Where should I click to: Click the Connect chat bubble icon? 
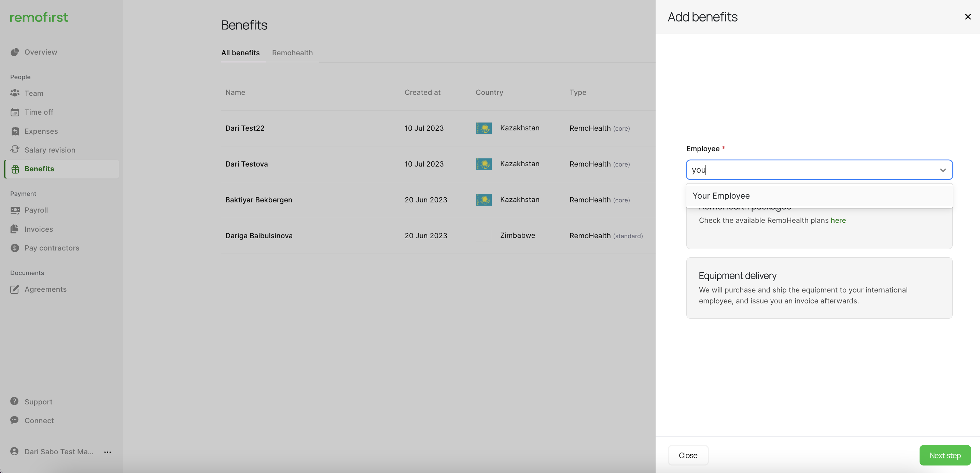point(14,420)
